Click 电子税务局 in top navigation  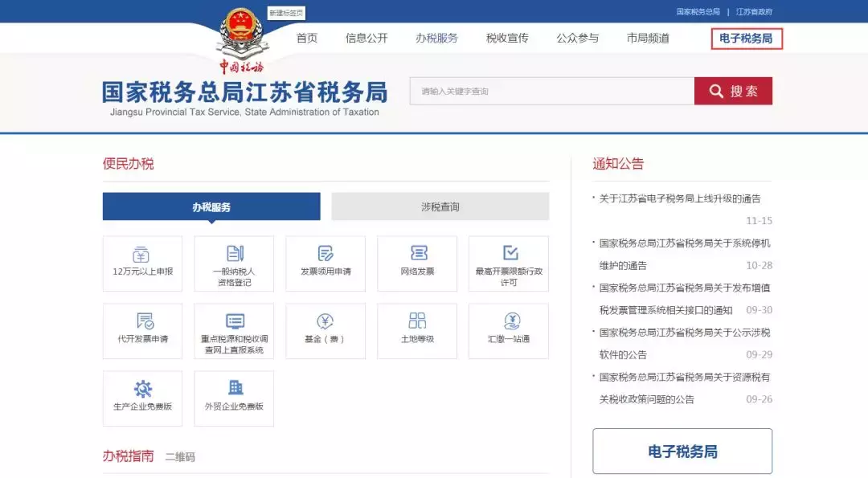[746, 39]
